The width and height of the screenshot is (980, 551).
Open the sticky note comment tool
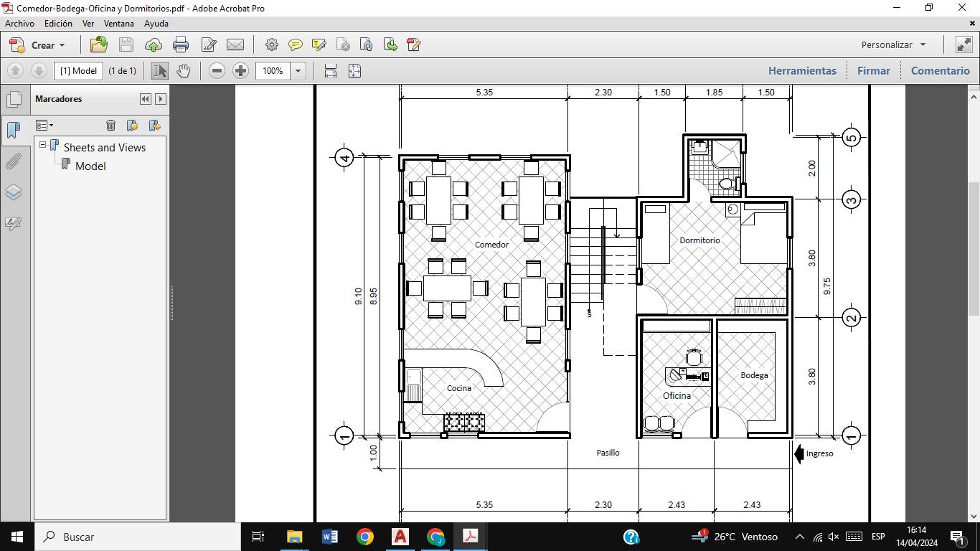(295, 45)
